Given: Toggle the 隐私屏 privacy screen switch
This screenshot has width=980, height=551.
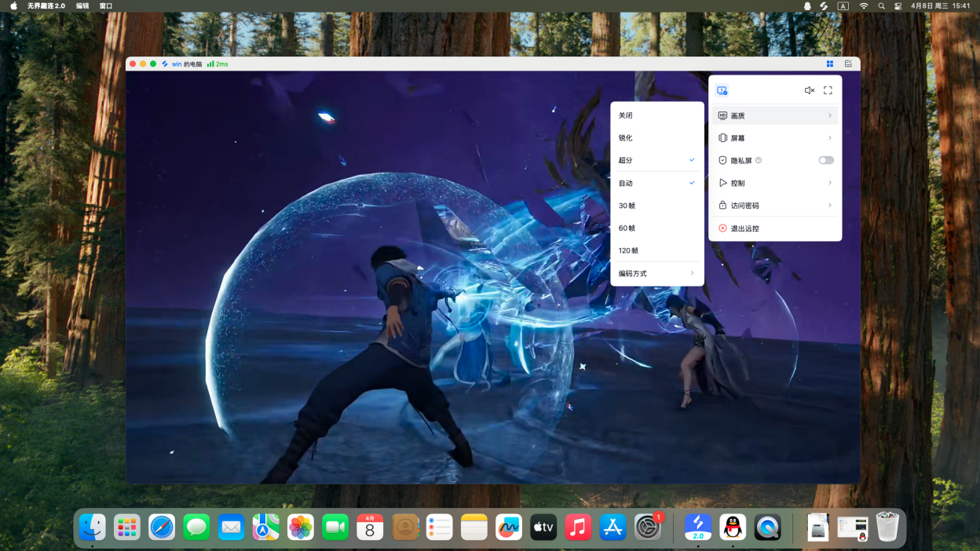Looking at the screenshot, I should [825, 160].
